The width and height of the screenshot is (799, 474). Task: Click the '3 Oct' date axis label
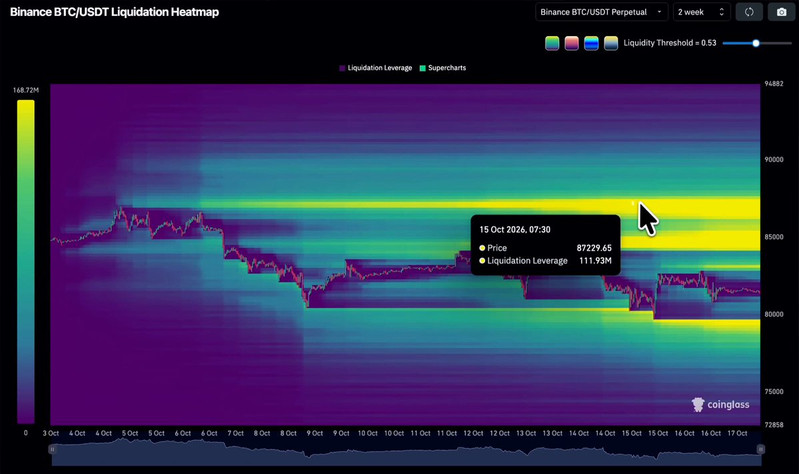pyautogui.click(x=50, y=433)
